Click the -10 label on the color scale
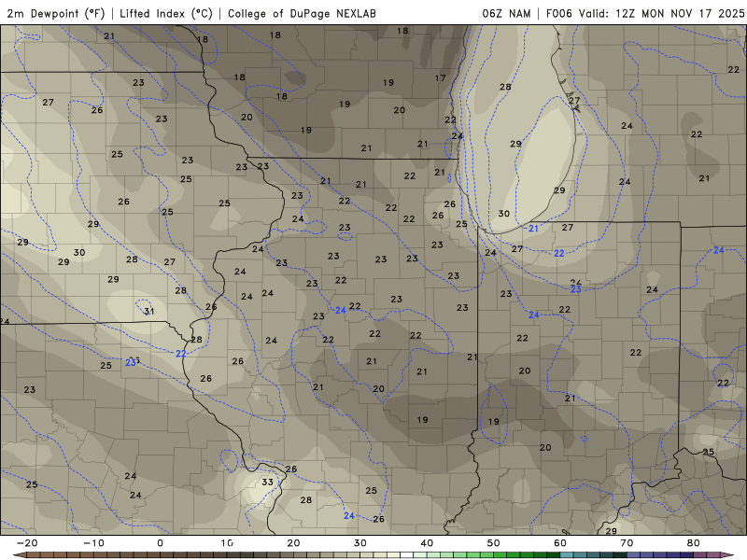Image resolution: width=747 pixels, height=560 pixels. point(93,543)
